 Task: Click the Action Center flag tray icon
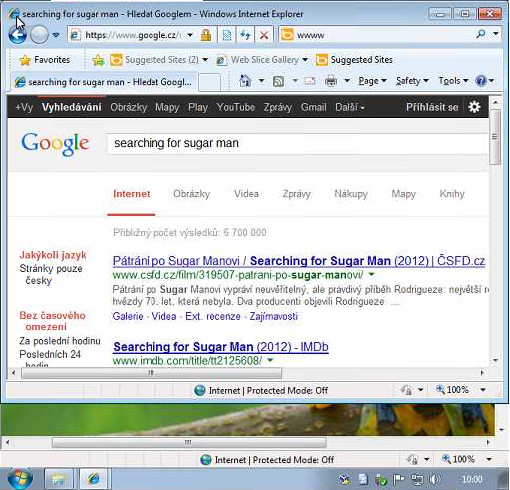point(398,479)
